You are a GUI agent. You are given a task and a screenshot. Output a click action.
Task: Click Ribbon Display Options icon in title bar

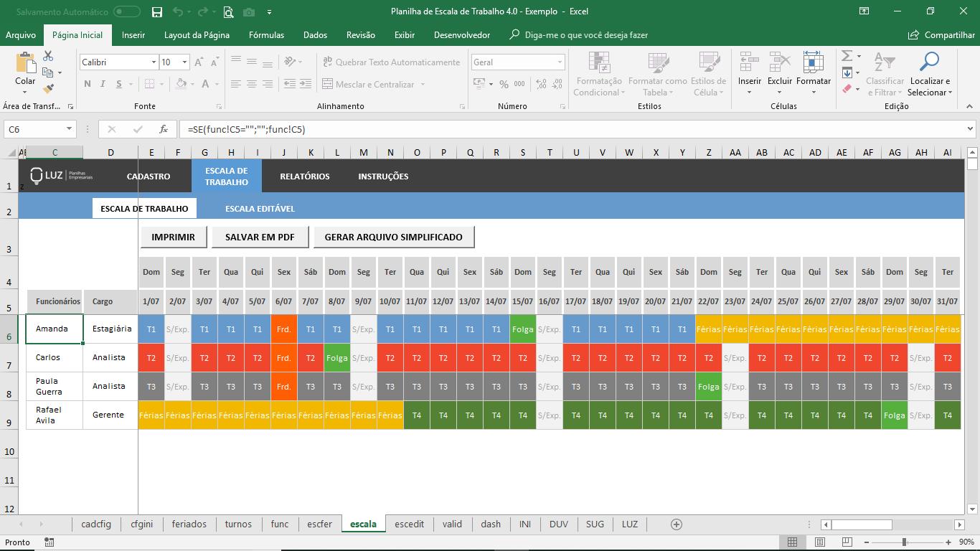click(864, 11)
